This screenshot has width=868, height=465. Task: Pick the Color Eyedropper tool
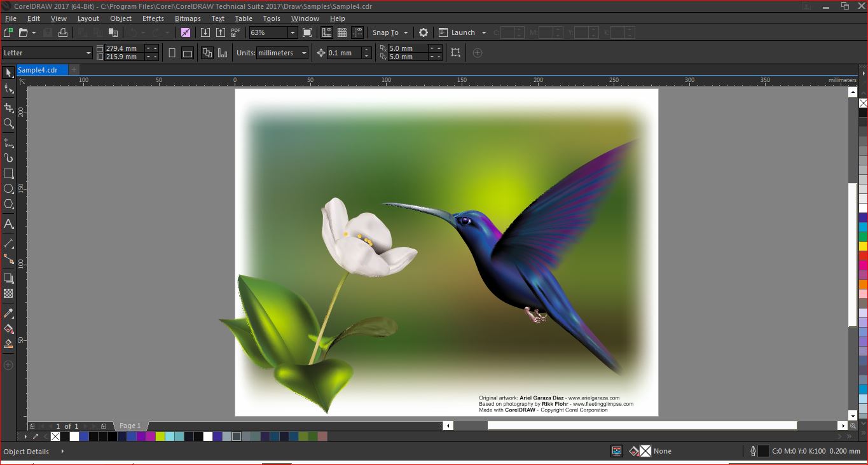(8, 314)
